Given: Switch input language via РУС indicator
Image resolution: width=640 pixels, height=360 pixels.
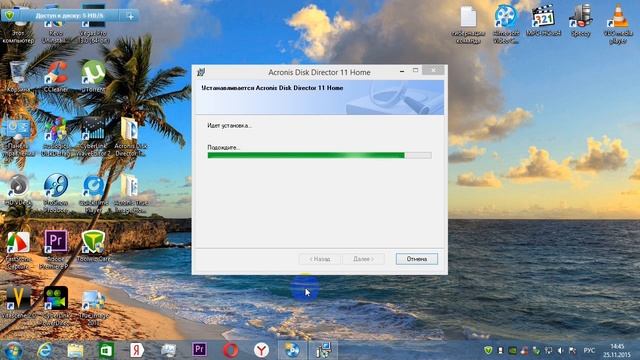Looking at the screenshot, I should (589, 351).
